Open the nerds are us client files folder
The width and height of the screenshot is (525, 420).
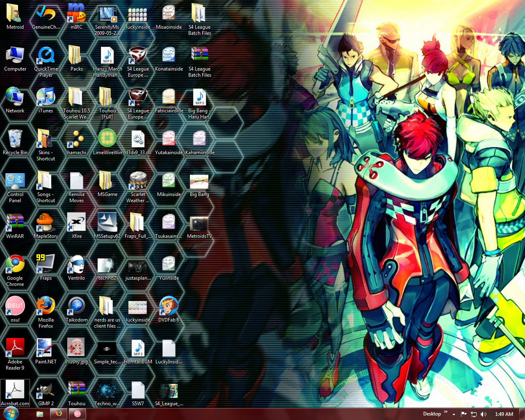click(x=107, y=313)
